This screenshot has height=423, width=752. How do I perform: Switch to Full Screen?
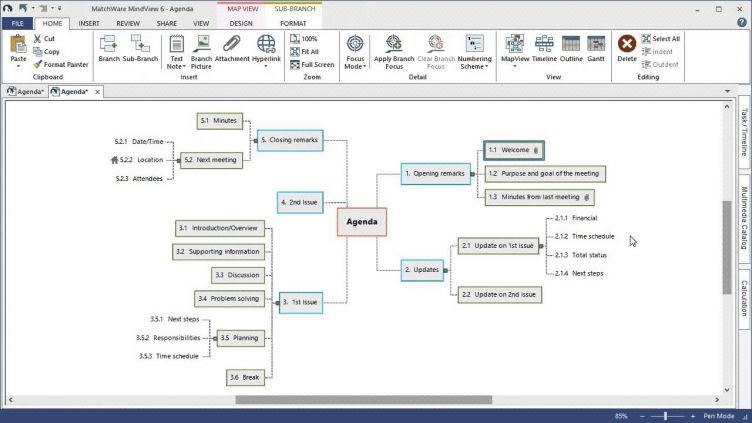click(312, 64)
